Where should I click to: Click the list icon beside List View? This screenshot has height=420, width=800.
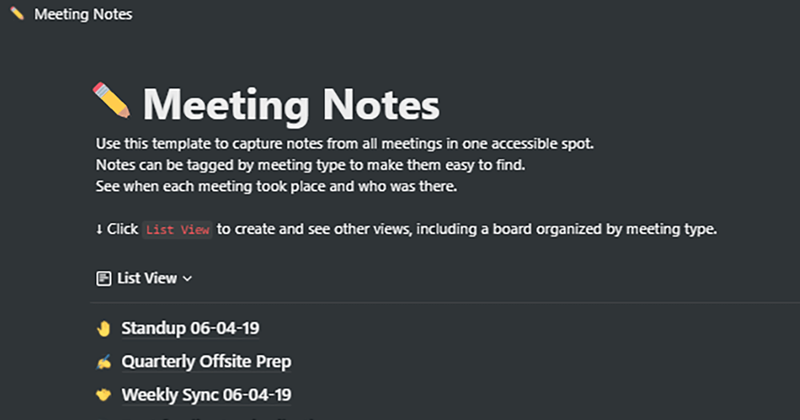pos(103,278)
